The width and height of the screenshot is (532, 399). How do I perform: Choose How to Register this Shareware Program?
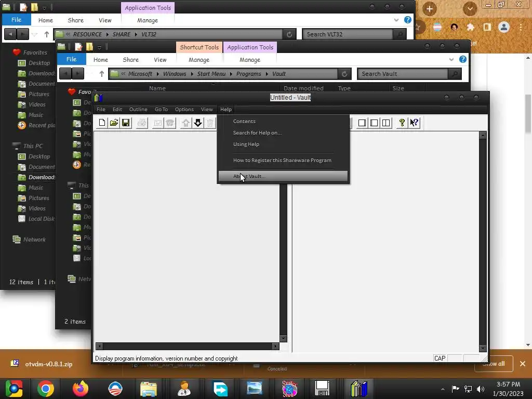(283, 161)
